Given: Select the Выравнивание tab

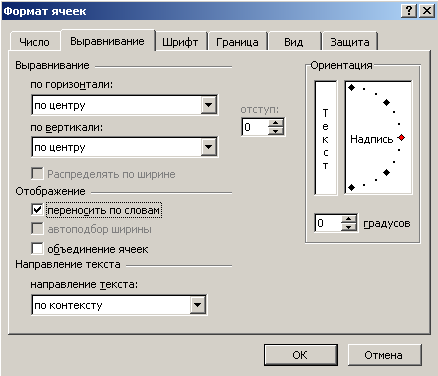Looking at the screenshot, I should tap(108, 41).
